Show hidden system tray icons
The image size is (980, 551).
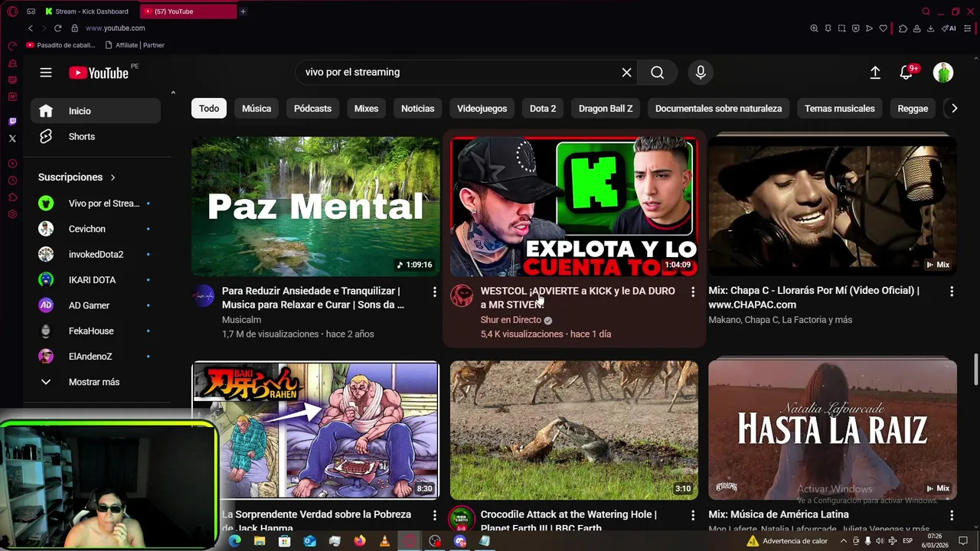pyautogui.click(x=843, y=541)
